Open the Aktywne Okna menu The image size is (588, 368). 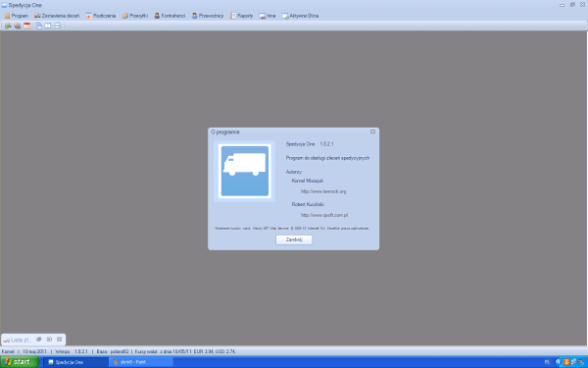click(x=301, y=16)
